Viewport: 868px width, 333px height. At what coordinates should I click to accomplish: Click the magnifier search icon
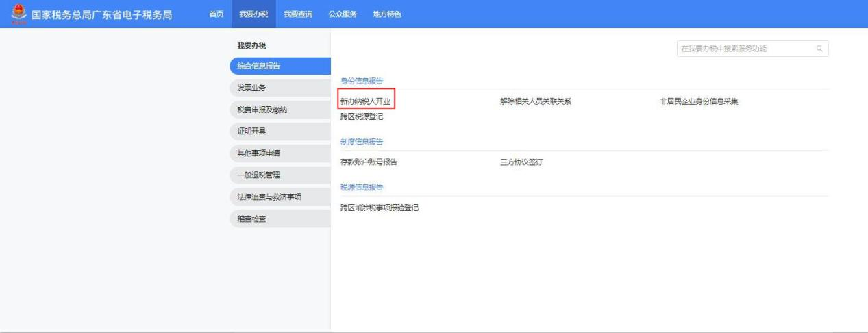(x=818, y=49)
